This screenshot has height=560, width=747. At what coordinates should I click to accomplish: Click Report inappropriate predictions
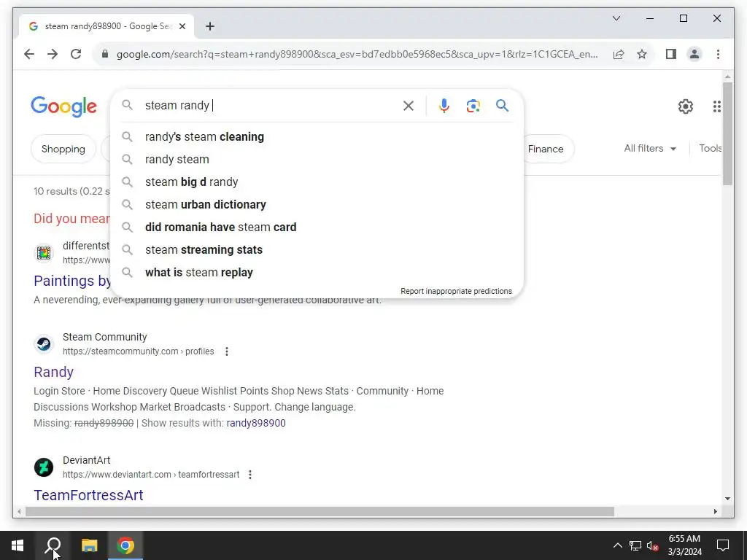pos(456,291)
